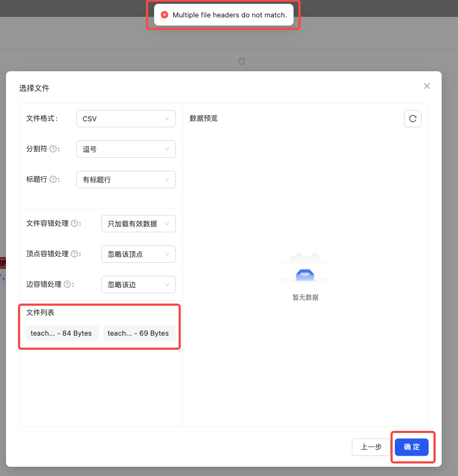
Task: Open the 分割符 help tooltip icon
Action: pos(53,149)
